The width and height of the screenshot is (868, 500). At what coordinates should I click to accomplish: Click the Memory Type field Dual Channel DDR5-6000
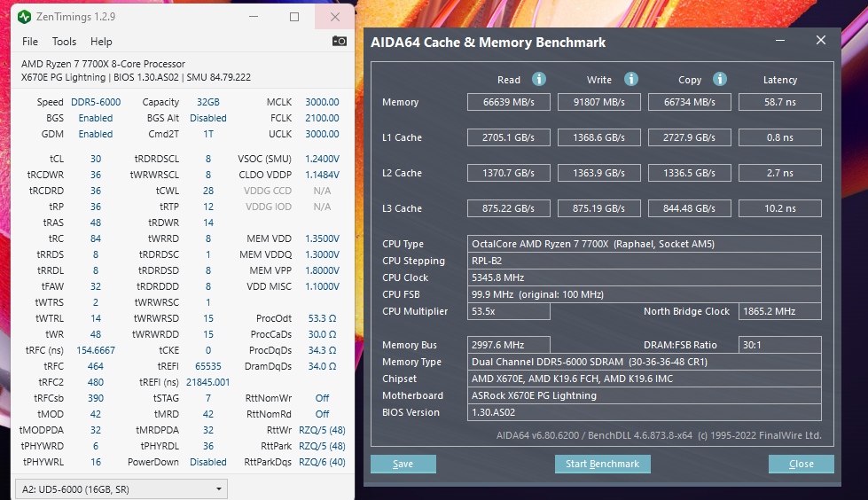pyautogui.click(x=645, y=362)
